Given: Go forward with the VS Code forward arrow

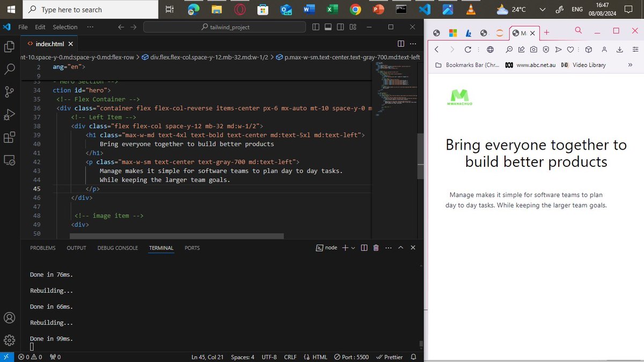Looking at the screenshot, I should [x=133, y=27].
